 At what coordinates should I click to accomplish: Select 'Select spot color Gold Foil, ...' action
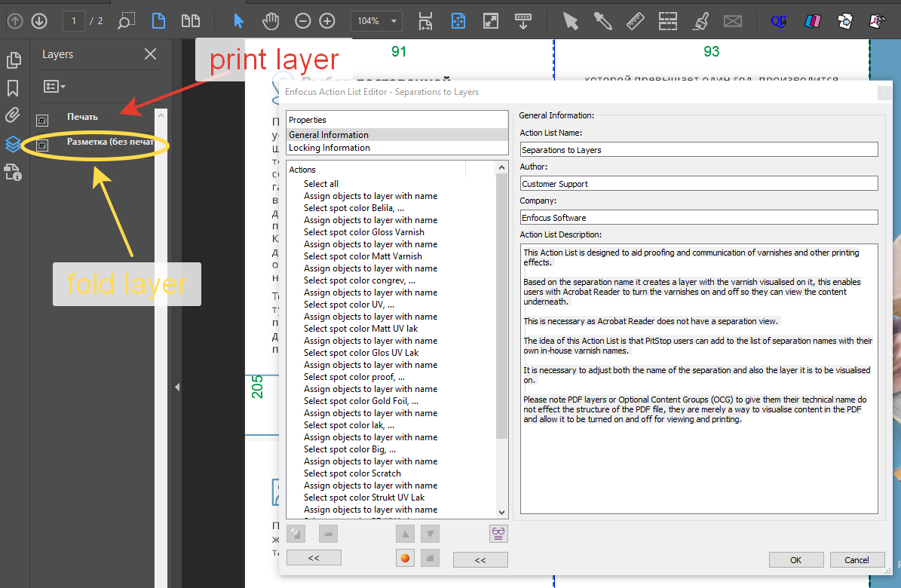pyautogui.click(x=361, y=401)
